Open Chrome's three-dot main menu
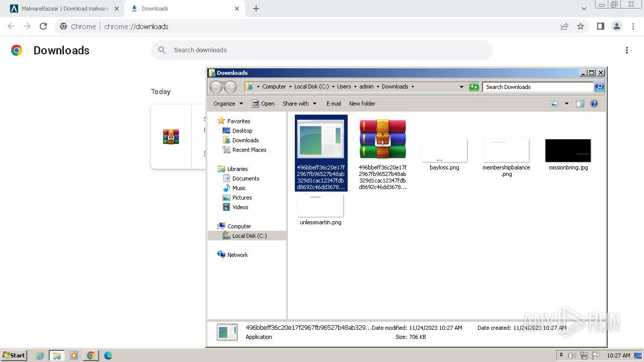 [x=633, y=26]
